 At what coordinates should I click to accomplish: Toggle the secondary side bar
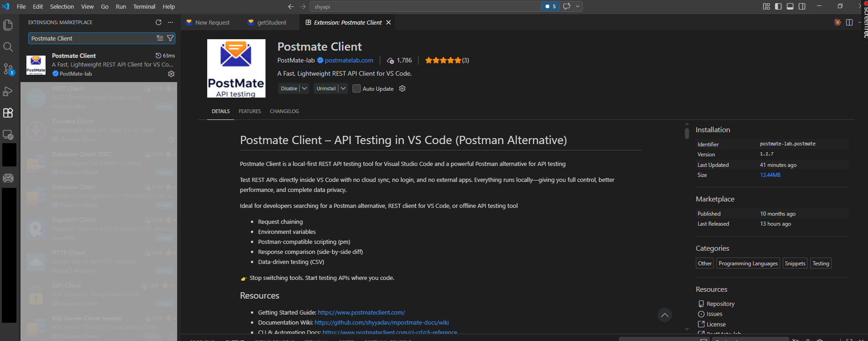pos(802,6)
